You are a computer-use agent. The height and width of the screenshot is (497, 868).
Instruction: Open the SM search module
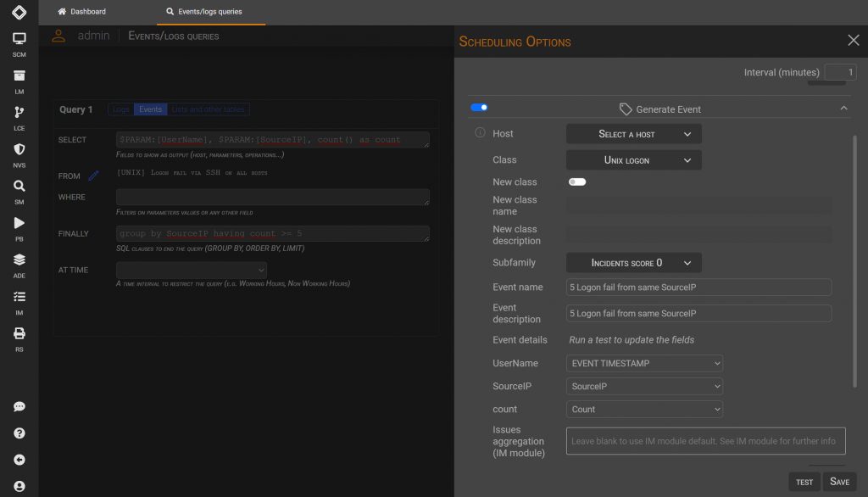tap(19, 192)
